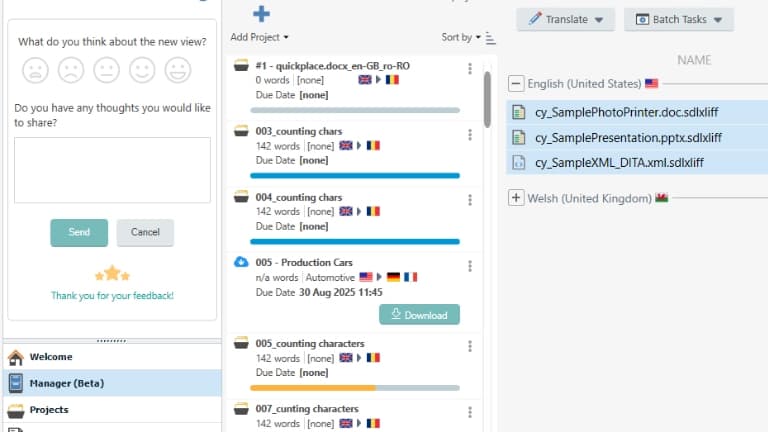
Task: Switch to the Projects view
Action: coord(112,409)
